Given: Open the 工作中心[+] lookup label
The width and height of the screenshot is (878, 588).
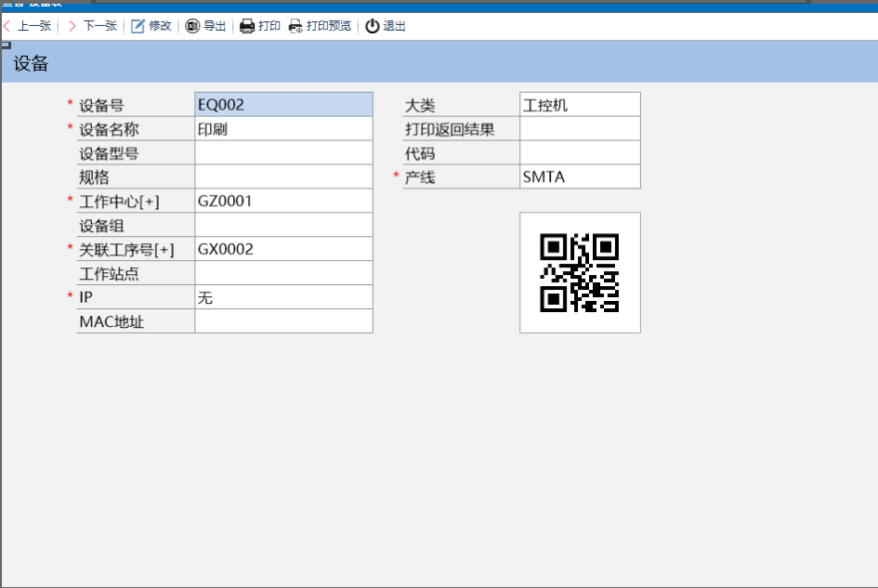Looking at the screenshot, I should 119,202.
